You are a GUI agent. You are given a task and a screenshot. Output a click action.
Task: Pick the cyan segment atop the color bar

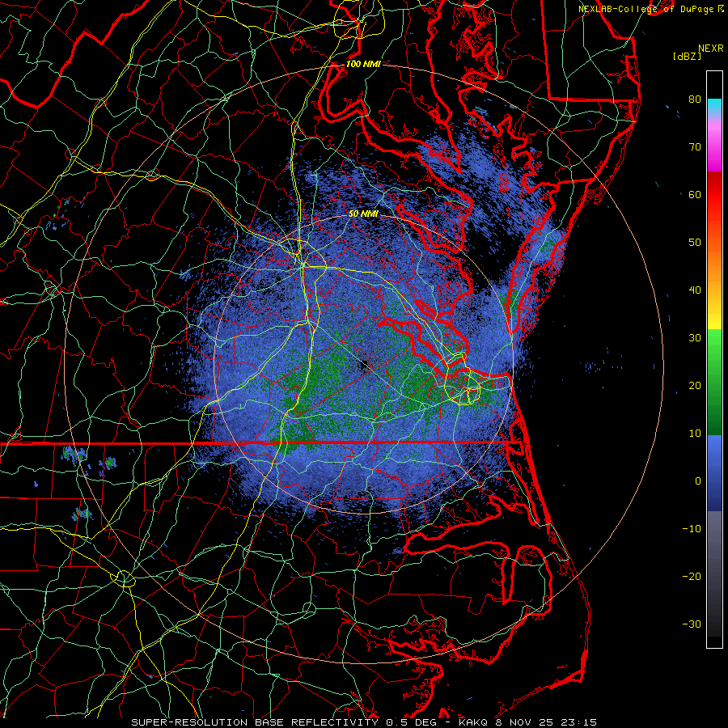pos(714,107)
